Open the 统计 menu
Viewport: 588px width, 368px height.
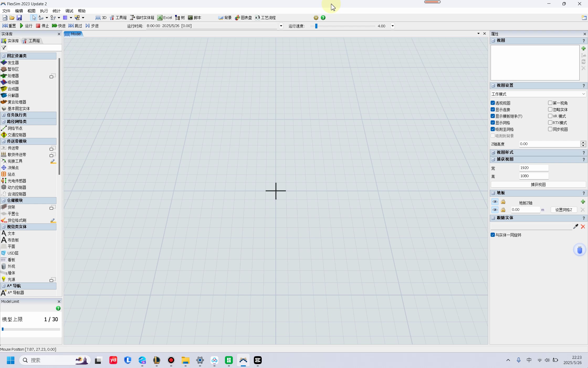coord(56,11)
